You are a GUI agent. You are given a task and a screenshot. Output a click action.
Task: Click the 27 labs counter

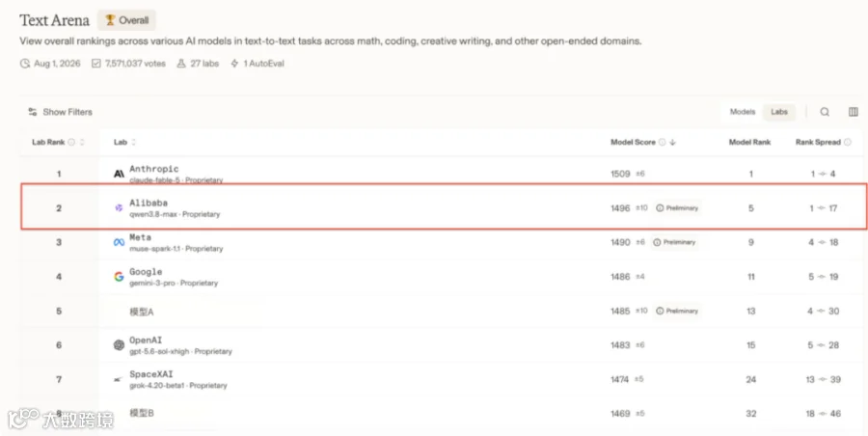click(x=204, y=64)
